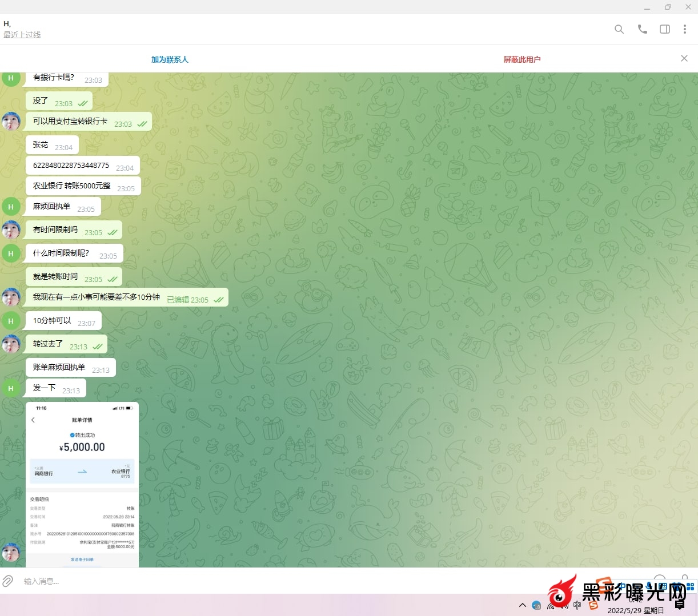Open the chat header showing 最近上过线
Image resolution: width=698 pixels, height=616 pixels.
(x=23, y=29)
